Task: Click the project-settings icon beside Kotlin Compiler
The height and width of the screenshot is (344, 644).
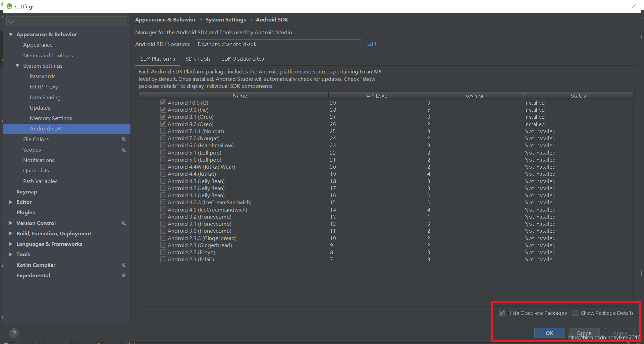Action: pos(124,265)
